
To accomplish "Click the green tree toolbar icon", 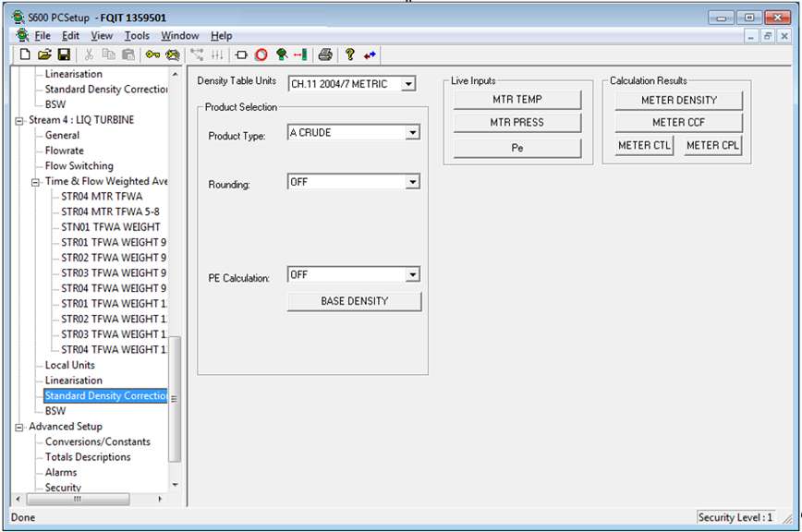I will [x=282, y=54].
